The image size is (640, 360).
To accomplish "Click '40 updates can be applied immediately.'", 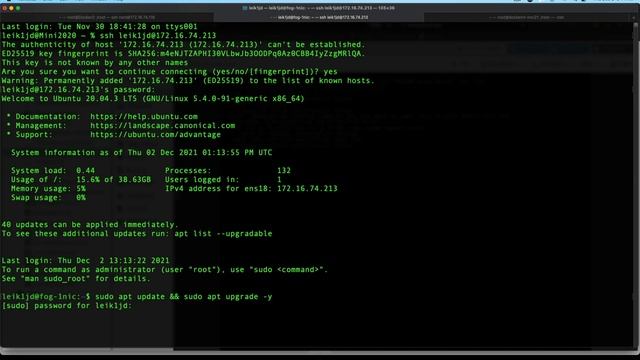I will coord(90,224).
